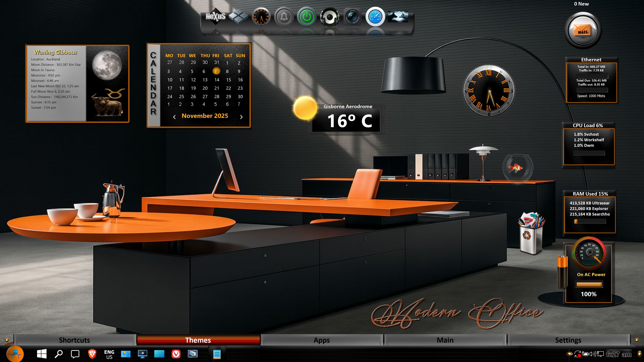Open the camera lens dock icon

point(353,17)
